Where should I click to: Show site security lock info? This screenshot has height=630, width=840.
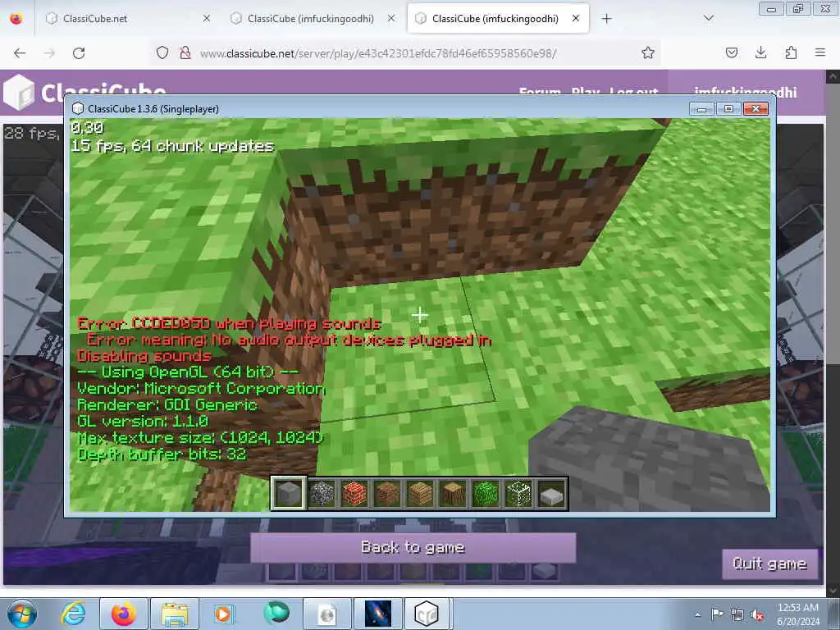[185, 53]
